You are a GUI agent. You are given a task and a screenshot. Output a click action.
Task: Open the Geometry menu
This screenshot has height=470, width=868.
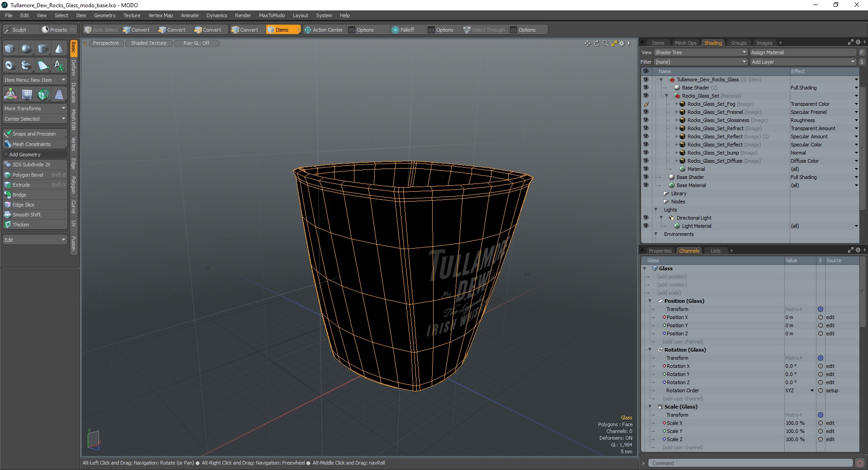point(104,15)
